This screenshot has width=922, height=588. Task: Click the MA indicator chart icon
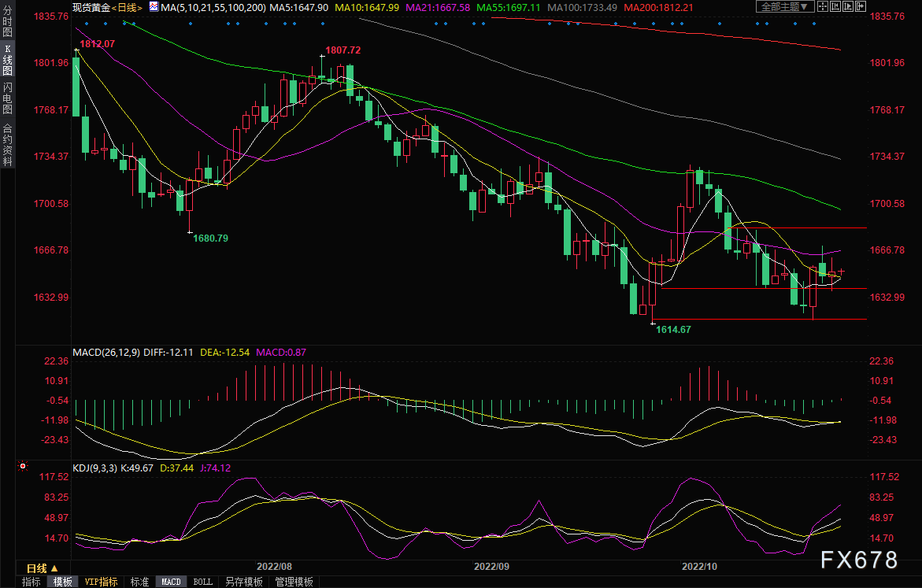point(154,7)
